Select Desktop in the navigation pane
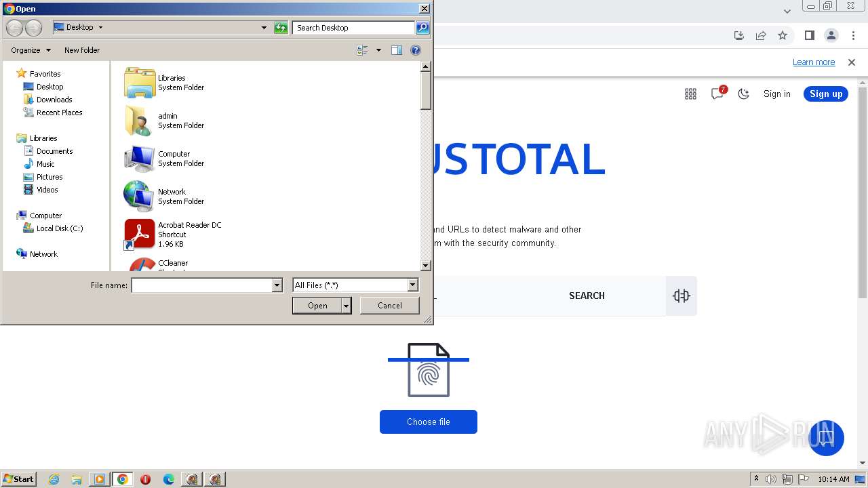This screenshot has width=868, height=488. coord(50,87)
